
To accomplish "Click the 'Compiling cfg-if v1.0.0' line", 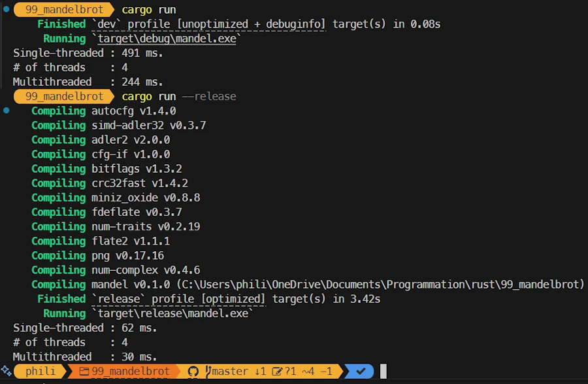I will (101, 154).
